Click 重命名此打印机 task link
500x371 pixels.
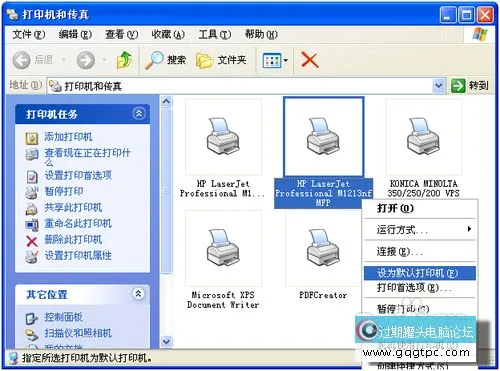point(78,223)
